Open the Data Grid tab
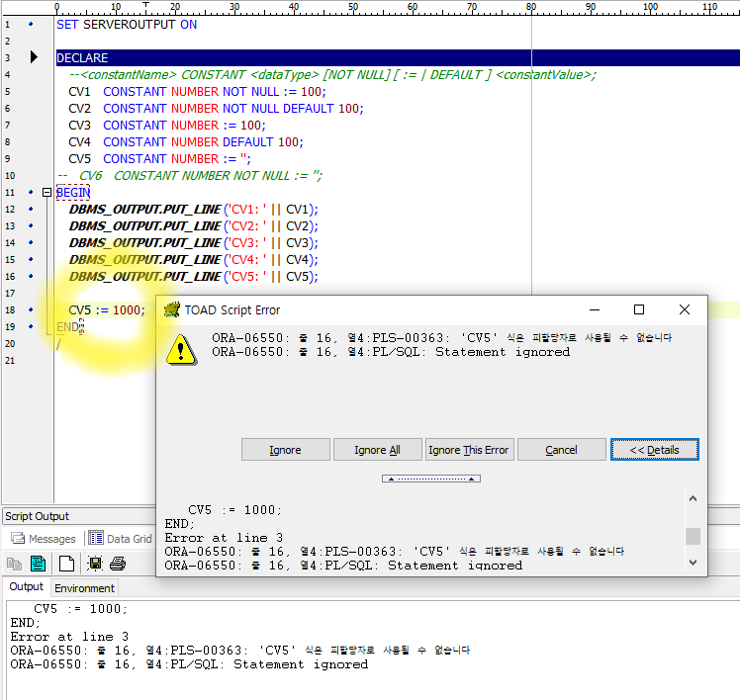740x700 pixels. [x=121, y=539]
